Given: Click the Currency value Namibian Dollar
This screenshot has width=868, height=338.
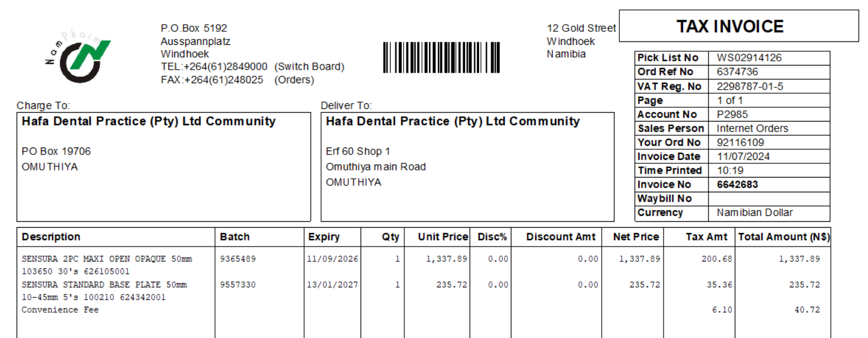Looking at the screenshot, I should [755, 212].
